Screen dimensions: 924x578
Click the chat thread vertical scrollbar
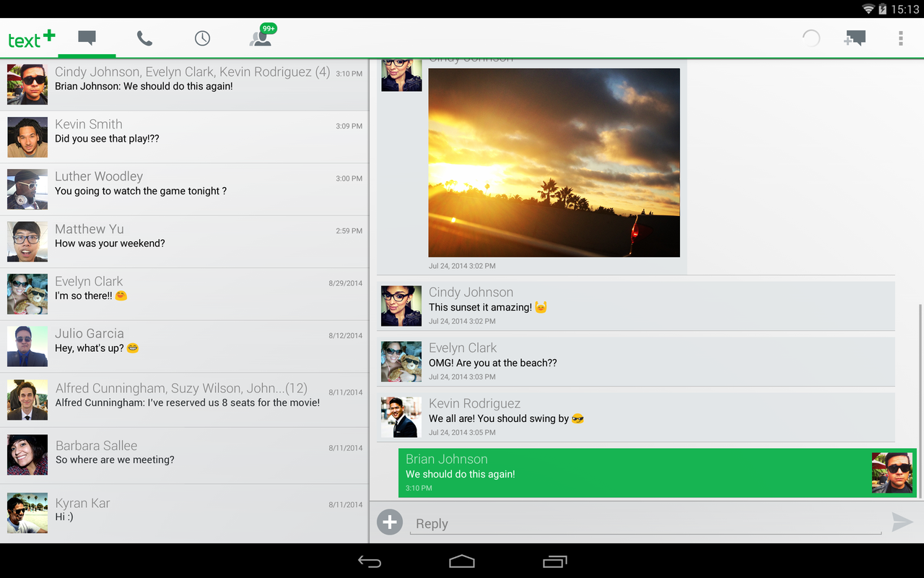click(x=919, y=401)
